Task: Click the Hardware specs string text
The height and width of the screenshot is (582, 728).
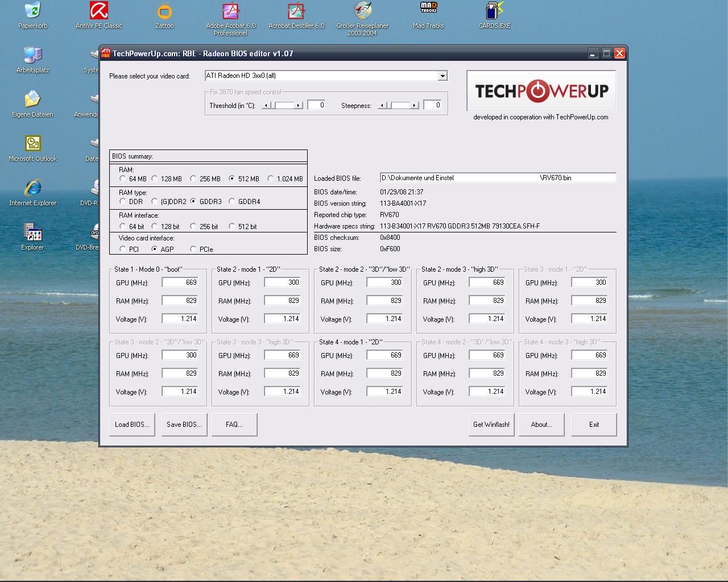Action: [460, 226]
